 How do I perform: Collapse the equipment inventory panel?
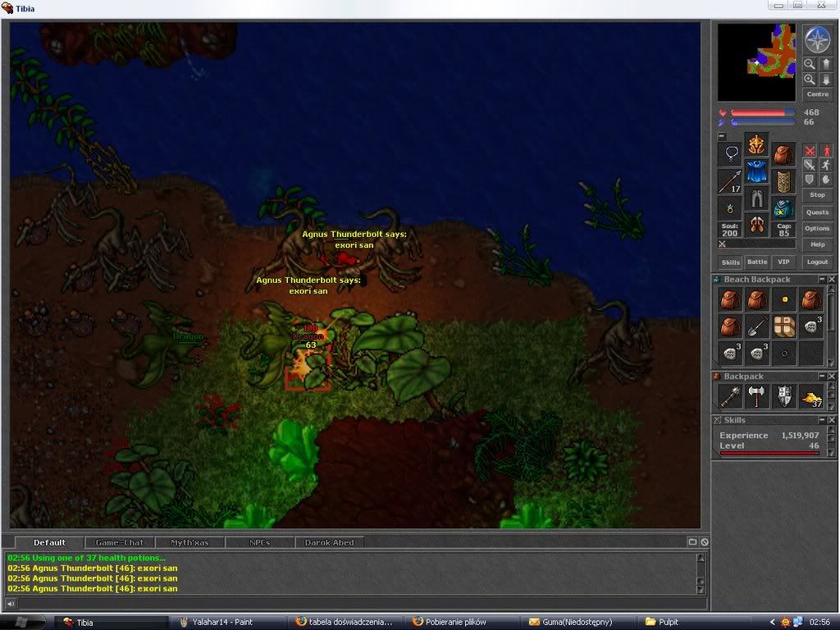pos(722,137)
